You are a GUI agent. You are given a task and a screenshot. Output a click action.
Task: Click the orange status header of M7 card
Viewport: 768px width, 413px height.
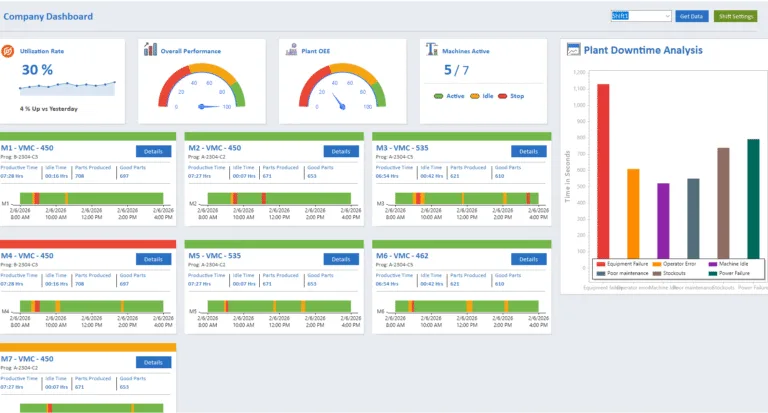pyautogui.click(x=88, y=347)
